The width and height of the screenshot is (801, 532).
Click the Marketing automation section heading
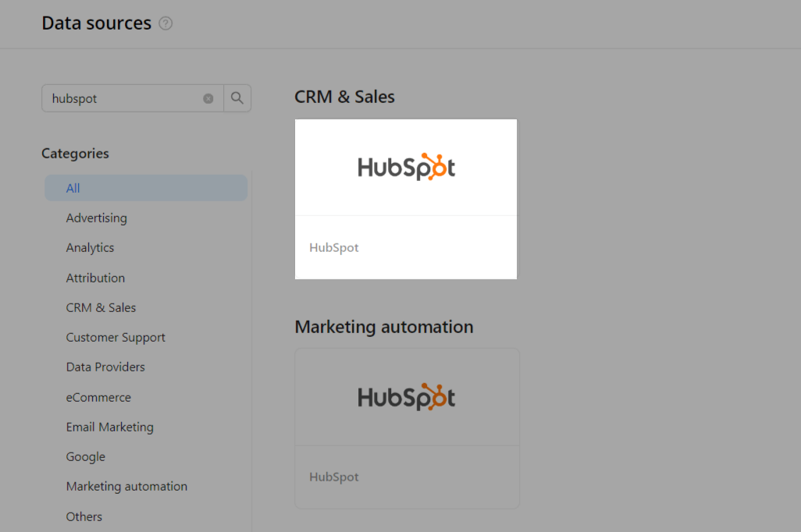pos(384,327)
